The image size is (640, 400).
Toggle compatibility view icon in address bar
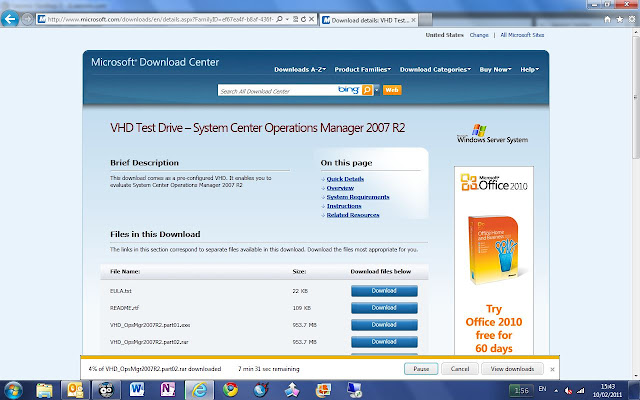(295, 19)
